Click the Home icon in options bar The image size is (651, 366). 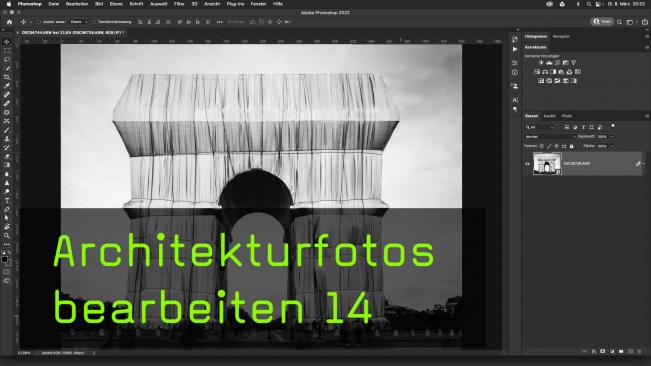[10, 22]
